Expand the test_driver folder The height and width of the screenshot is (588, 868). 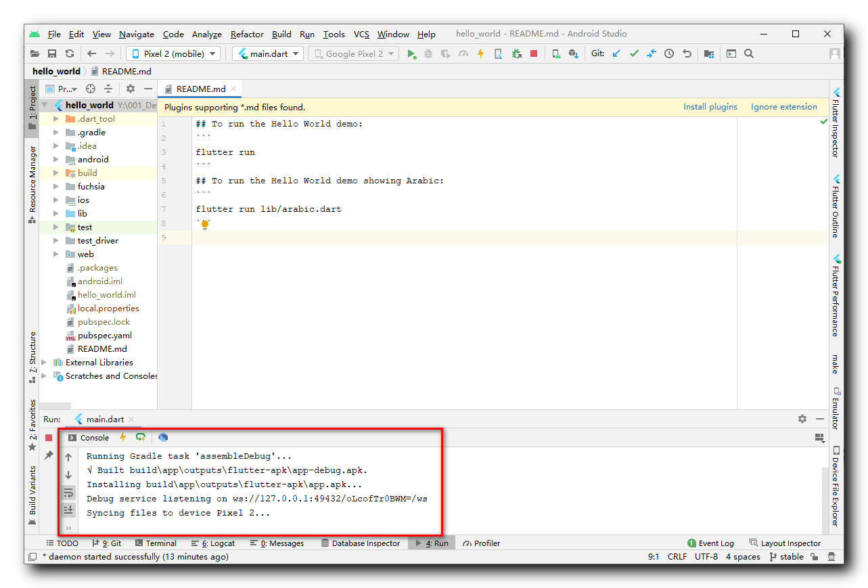pyautogui.click(x=56, y=241)
